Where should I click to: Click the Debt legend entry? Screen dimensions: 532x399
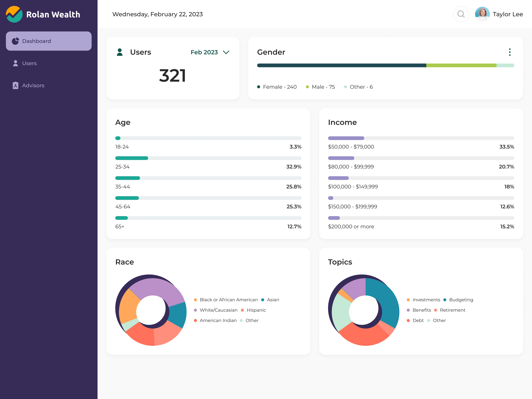coord(415,321)
